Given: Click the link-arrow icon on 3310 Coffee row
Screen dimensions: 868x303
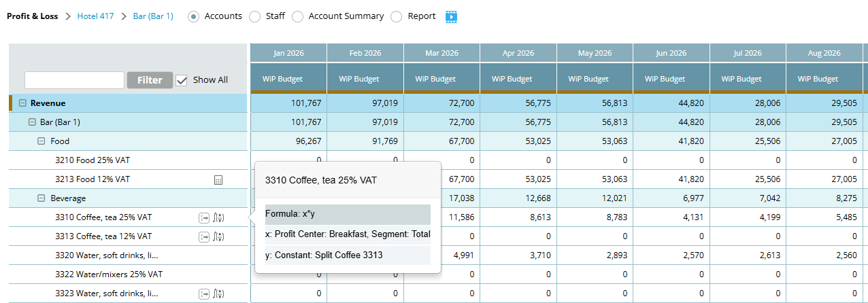Looking at the screenshot, I should 204,217.
